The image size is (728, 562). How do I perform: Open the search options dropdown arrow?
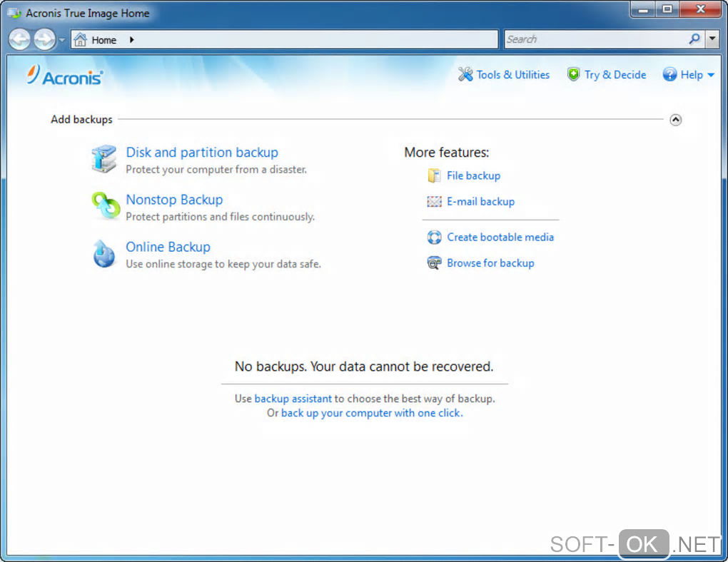click(712, 39)
